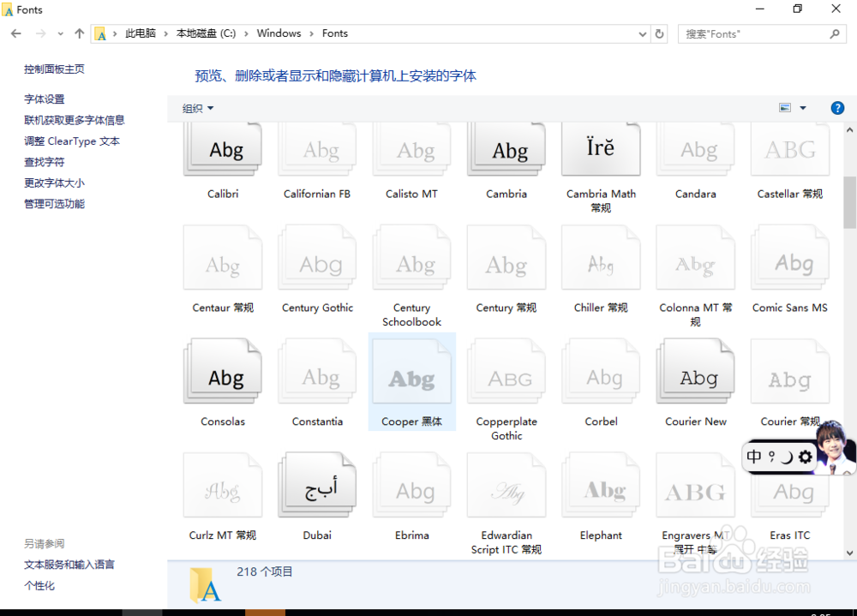857x616 pixels.
Task: Select the Century Gothic font icon
Action: 317,257
